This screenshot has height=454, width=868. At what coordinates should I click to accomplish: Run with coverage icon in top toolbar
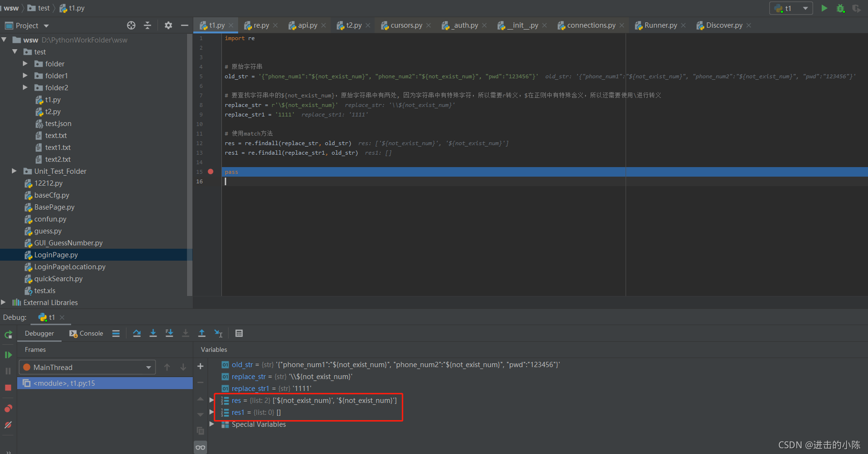857,8
